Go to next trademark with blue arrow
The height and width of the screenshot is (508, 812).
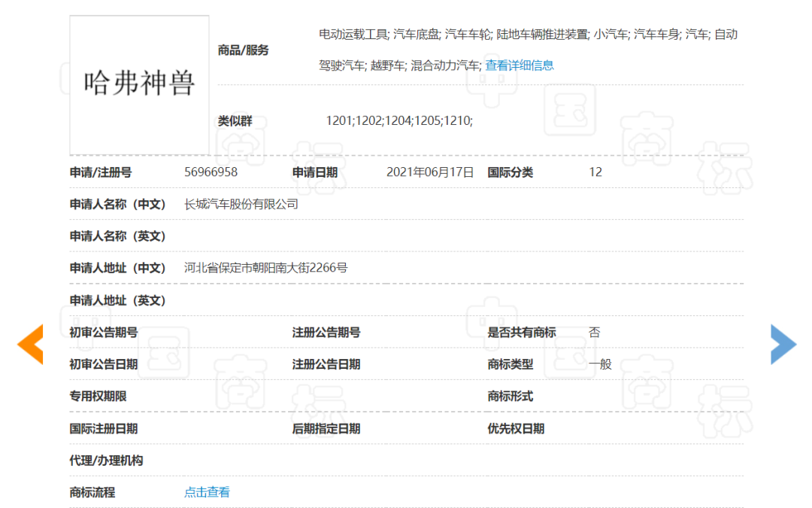[x=783, y=344]
